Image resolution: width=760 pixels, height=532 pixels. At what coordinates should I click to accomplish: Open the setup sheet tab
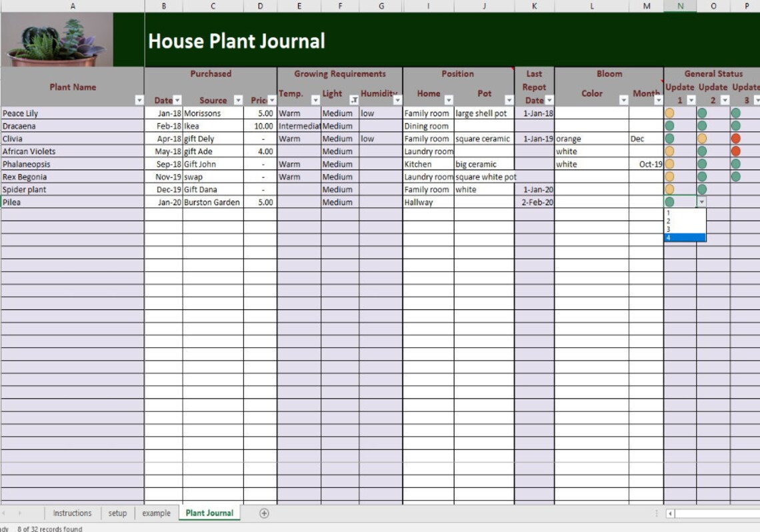coord(117,513)
